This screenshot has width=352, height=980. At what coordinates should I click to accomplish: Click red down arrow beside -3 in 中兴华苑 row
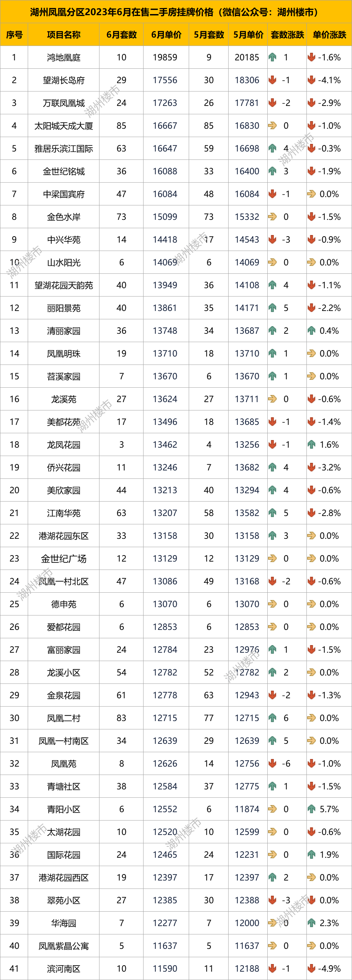pos(272,240)
